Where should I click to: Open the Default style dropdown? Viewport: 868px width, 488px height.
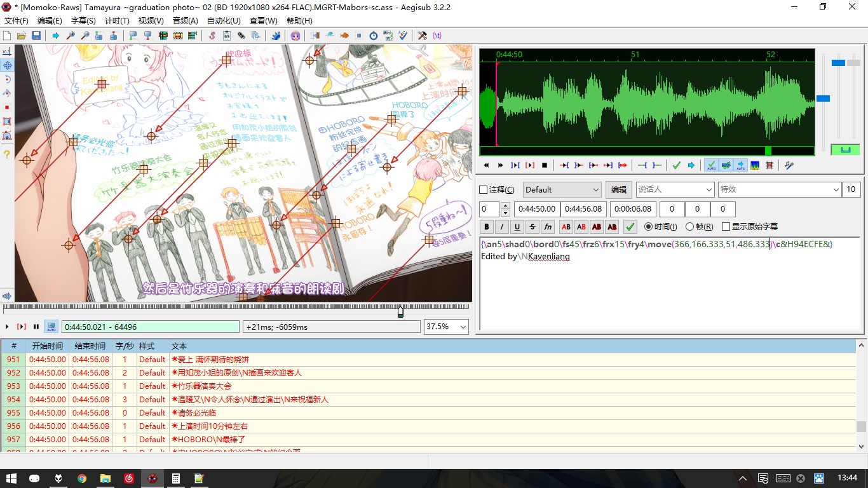point(562,190)
